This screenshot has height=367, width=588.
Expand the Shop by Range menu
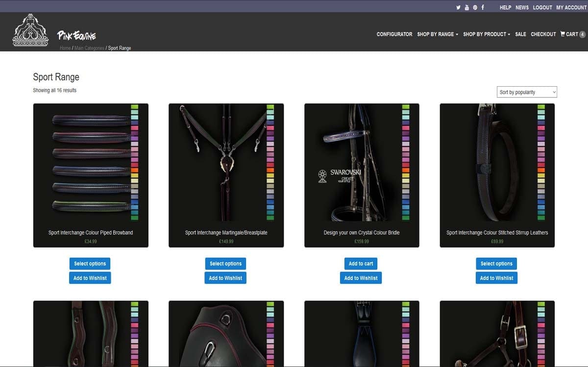pyautogui.click(x=435, y=34)
